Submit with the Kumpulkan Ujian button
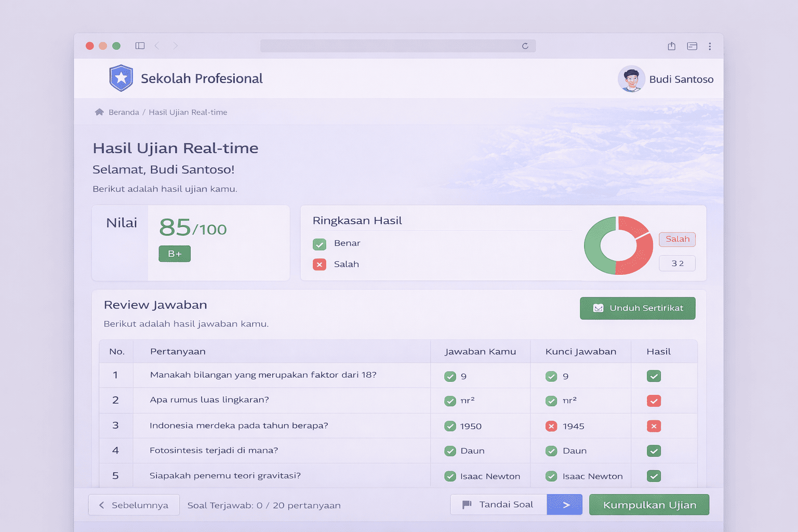798x532 pixels. 649,505
